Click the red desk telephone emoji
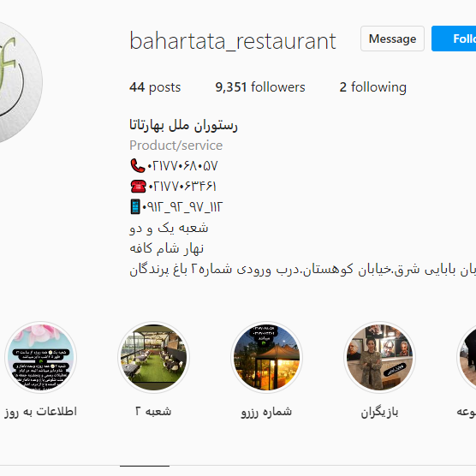The image size is (476, 476). (x=138, y=186)
